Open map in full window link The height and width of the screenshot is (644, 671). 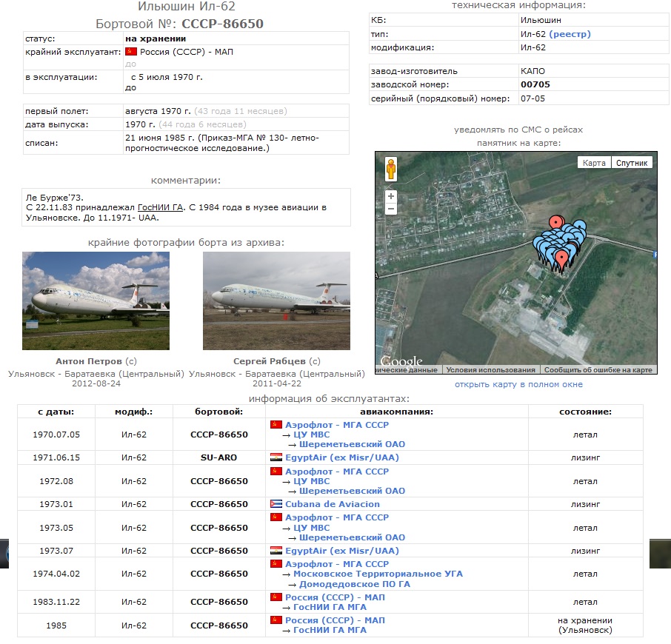pyautogui.click(x=518, y=384)
